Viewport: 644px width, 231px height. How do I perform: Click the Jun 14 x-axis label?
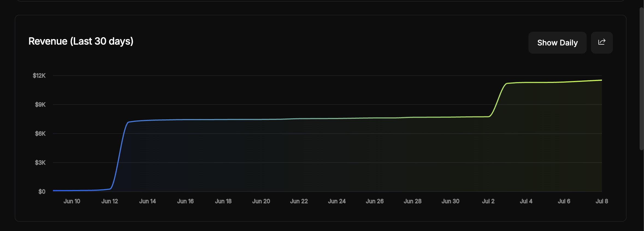(147, 201)
